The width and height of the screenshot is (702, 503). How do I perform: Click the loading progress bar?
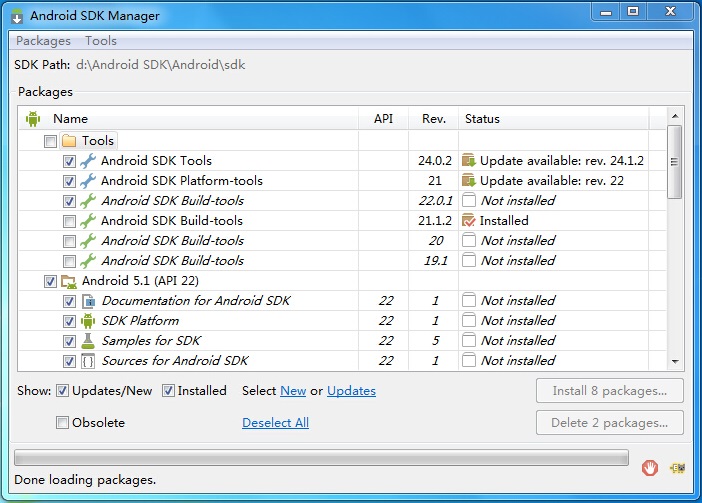[321, 458]
